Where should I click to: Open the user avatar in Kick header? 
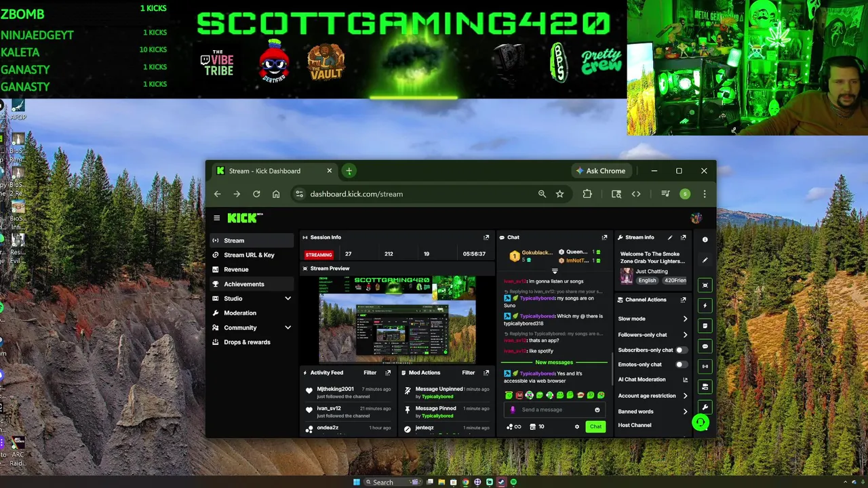(x=696, y=218)
